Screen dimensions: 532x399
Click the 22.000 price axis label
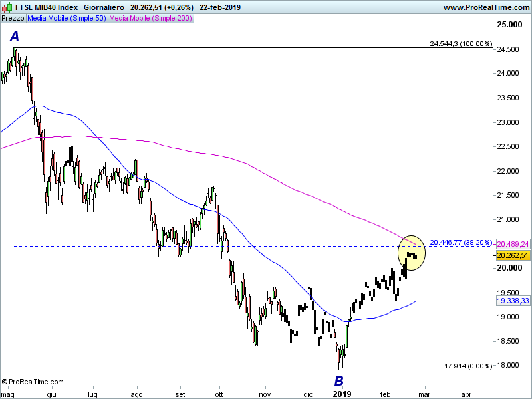[x=508, y=171]
